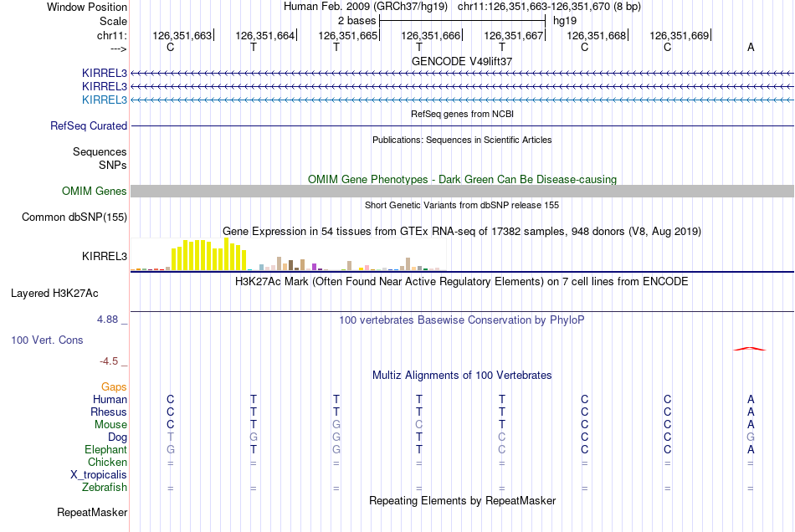
Task: Click position label 126,351,668
Action: 596,35
